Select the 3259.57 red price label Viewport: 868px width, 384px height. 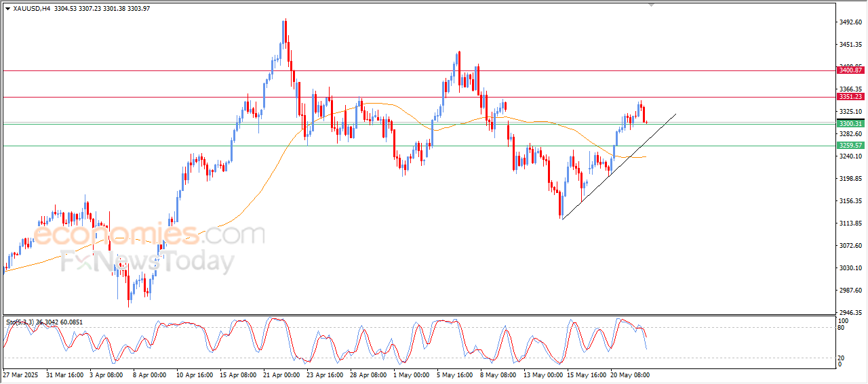pyautogui.click(x=850, y=146)
